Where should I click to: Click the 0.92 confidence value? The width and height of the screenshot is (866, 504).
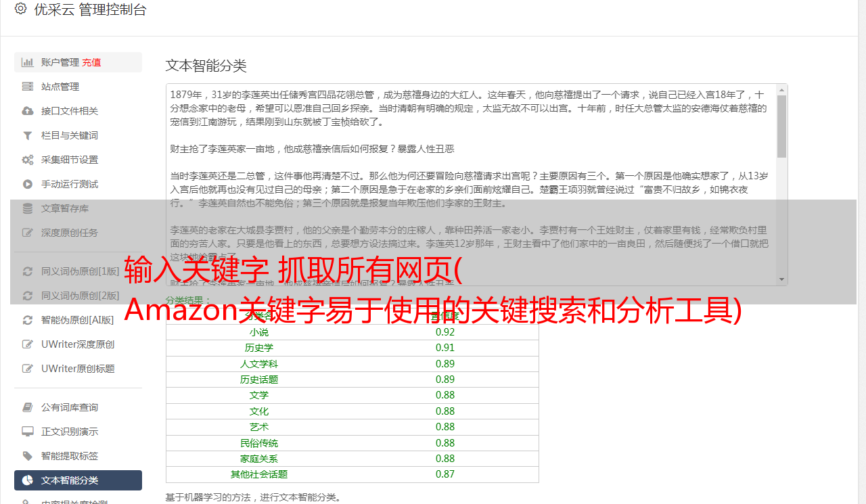coord(445,332)
